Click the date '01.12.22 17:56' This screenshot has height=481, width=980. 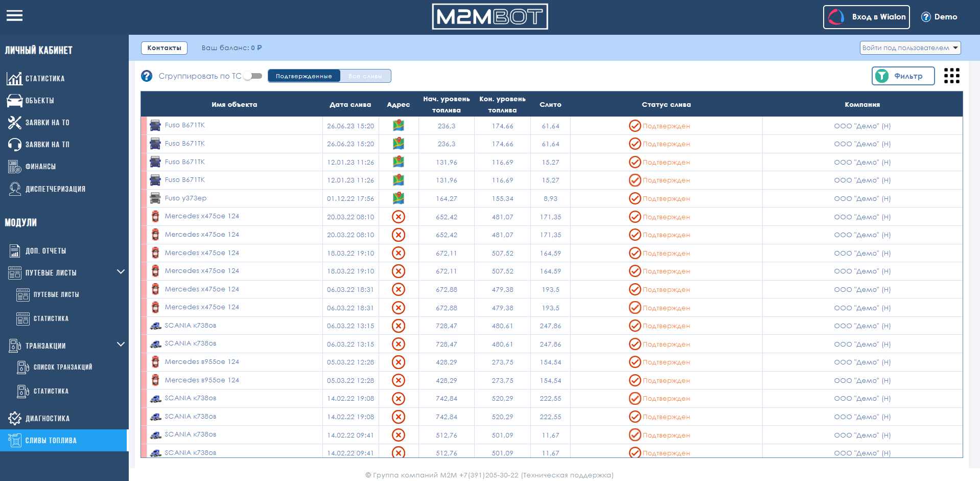[x=351, y=198]
